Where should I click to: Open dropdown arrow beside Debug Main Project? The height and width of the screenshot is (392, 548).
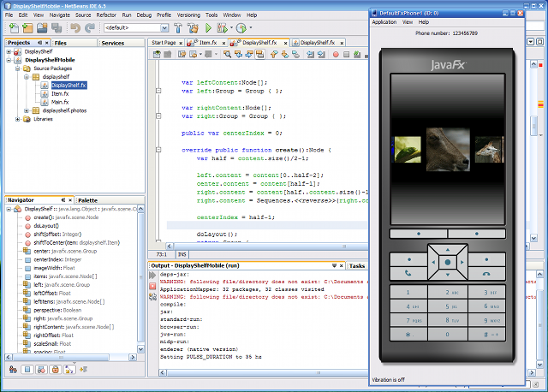pyautogui.click(x=231, y=27)
